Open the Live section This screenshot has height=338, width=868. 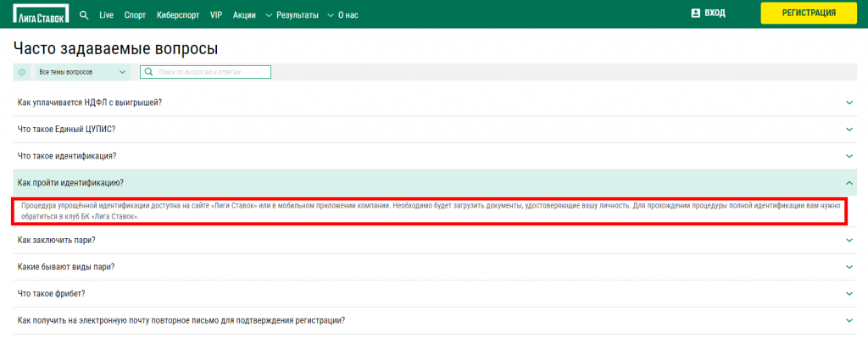click(x=106, y=15)
